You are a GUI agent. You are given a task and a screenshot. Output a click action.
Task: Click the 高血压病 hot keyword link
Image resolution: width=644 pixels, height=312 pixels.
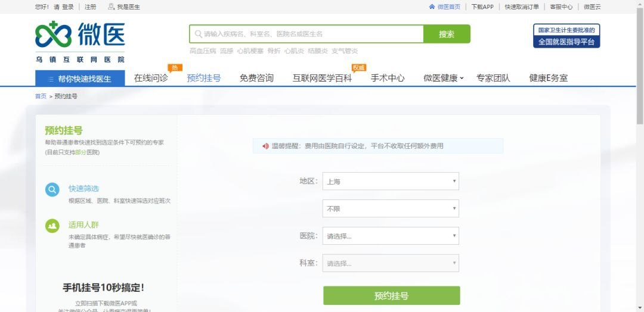pyautogui.click(x=202, y=51)
